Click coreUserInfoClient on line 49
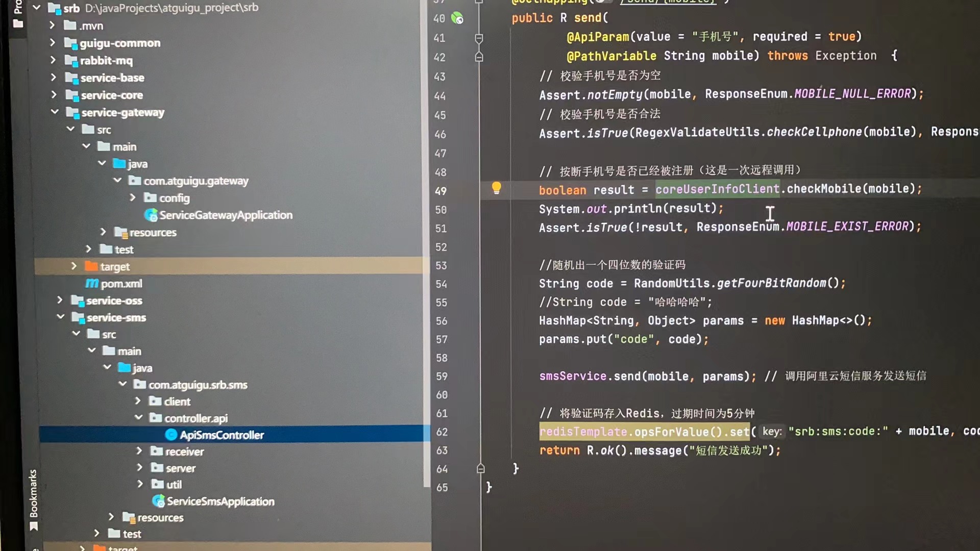 717,189
